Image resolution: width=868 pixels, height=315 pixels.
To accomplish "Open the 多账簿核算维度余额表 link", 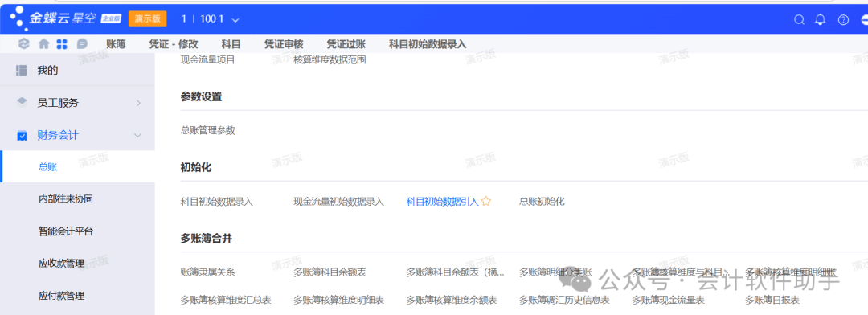I will tap(452, 300).
